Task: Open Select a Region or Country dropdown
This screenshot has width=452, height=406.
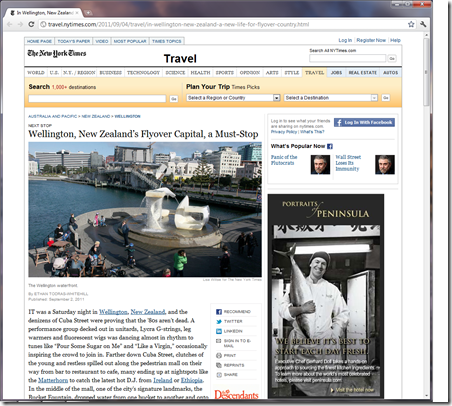Action: tap(233, 98)
